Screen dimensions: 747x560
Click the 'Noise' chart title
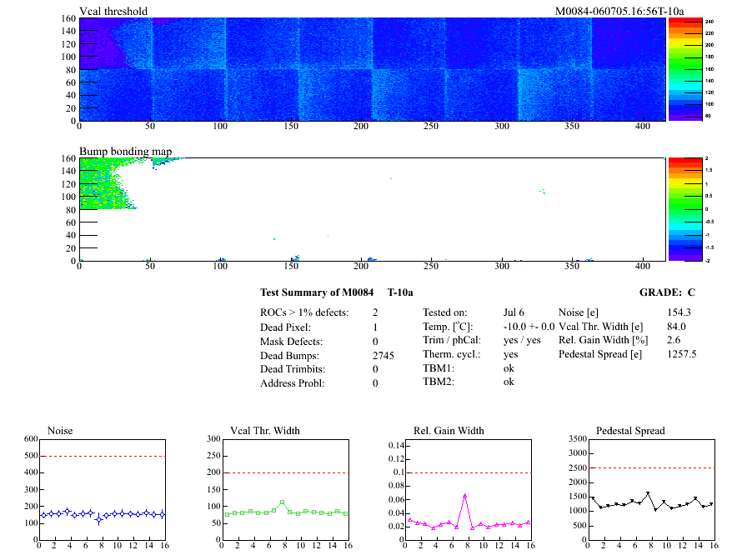click(x=60, y=431)
